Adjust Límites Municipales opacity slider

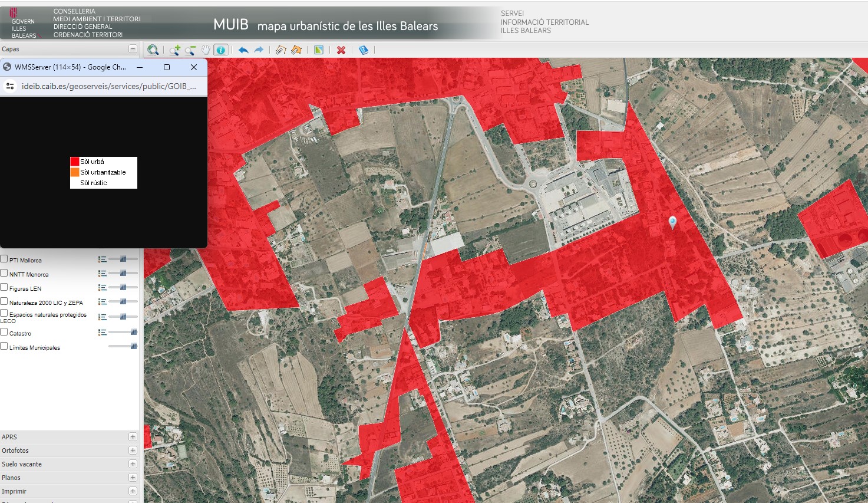tap(123, 346)
